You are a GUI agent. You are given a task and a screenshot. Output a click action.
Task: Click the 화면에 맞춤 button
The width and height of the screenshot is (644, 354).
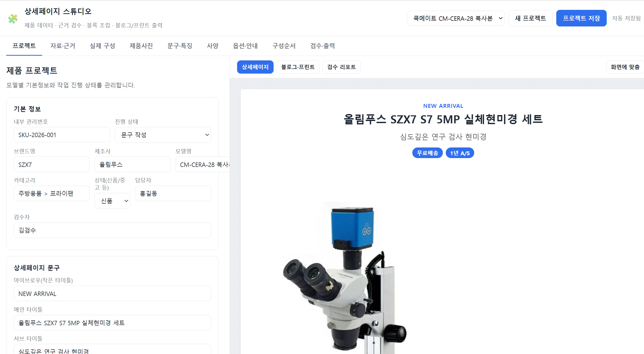pos(625,67)
